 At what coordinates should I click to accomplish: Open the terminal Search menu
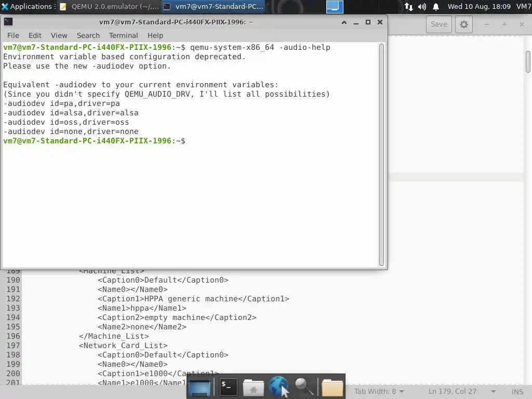88,36
